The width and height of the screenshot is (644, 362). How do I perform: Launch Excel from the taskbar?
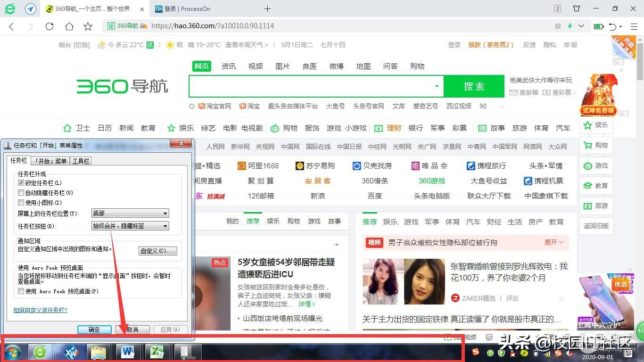[x=157, y=352]
